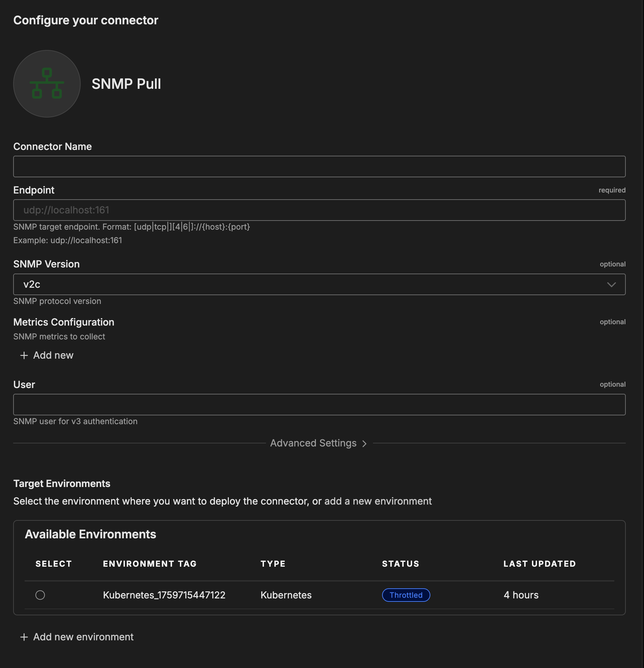This screenshot has width=644, height=668.
Task: Click the User input field
Action: pyautogui.click(x=319, y=405)
